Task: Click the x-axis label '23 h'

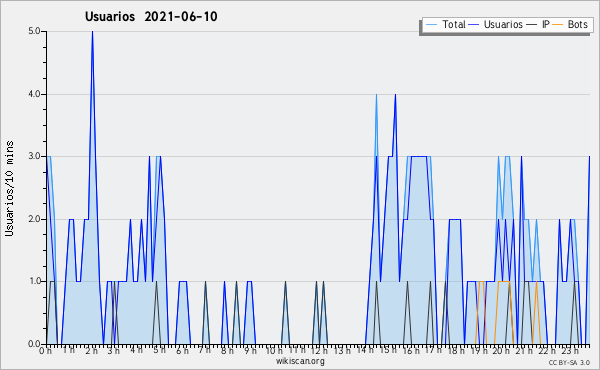Action: [x=571, y=351]
